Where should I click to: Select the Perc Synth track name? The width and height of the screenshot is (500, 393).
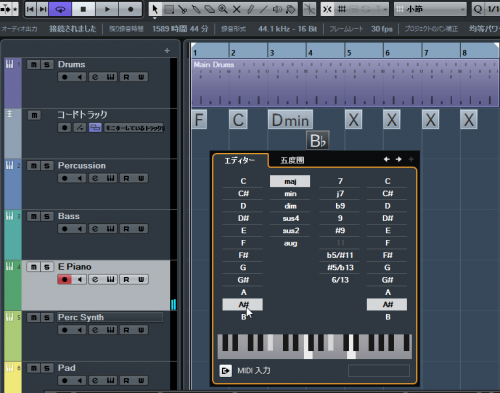(81, 317)
